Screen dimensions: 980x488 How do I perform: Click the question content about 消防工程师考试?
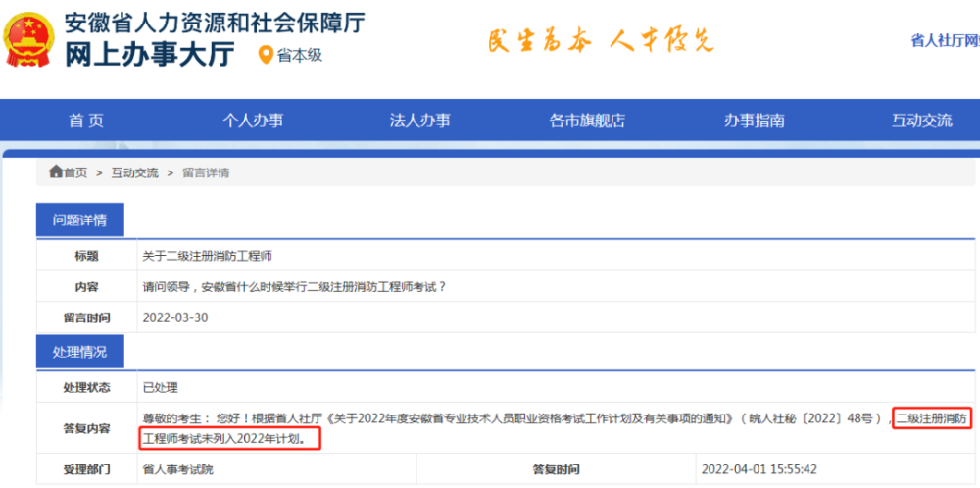[294, 287]
